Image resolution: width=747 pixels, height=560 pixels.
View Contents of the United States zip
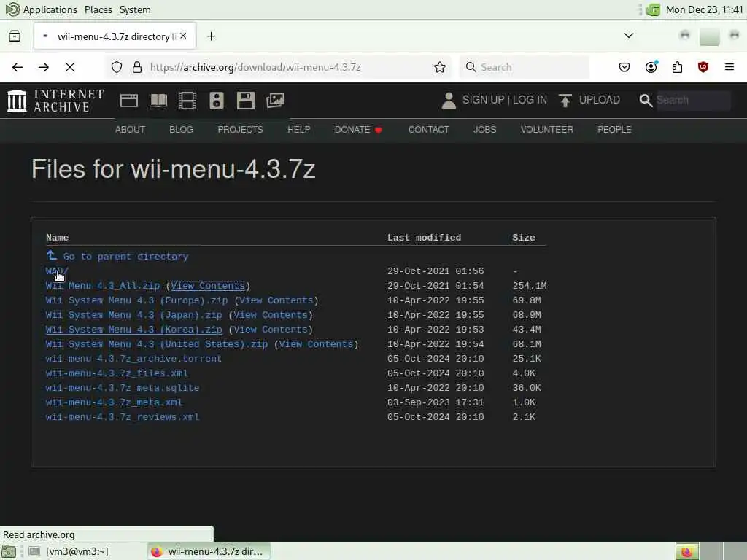click(316, 344)
